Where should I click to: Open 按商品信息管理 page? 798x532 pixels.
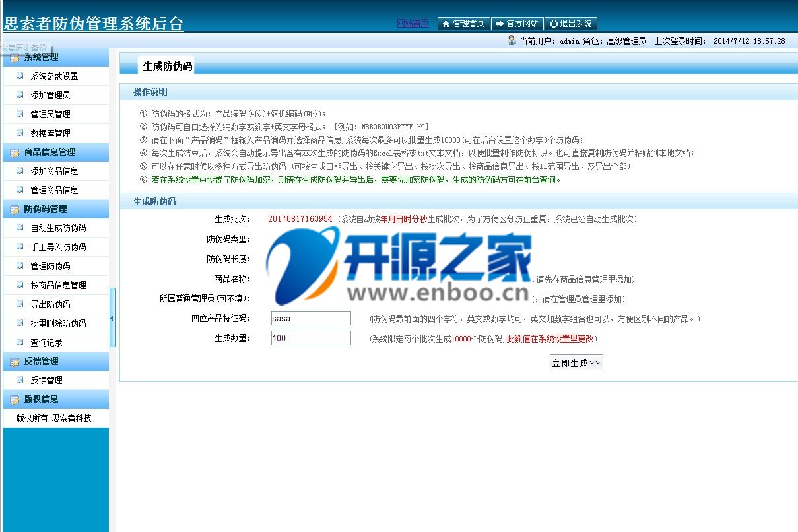pyautogui.click(x=58, y=285)
